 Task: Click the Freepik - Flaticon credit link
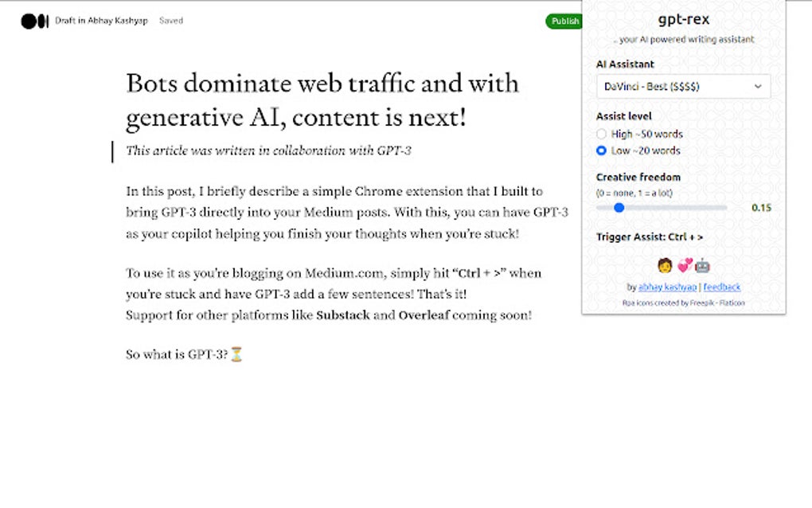(x=685, y=303)
